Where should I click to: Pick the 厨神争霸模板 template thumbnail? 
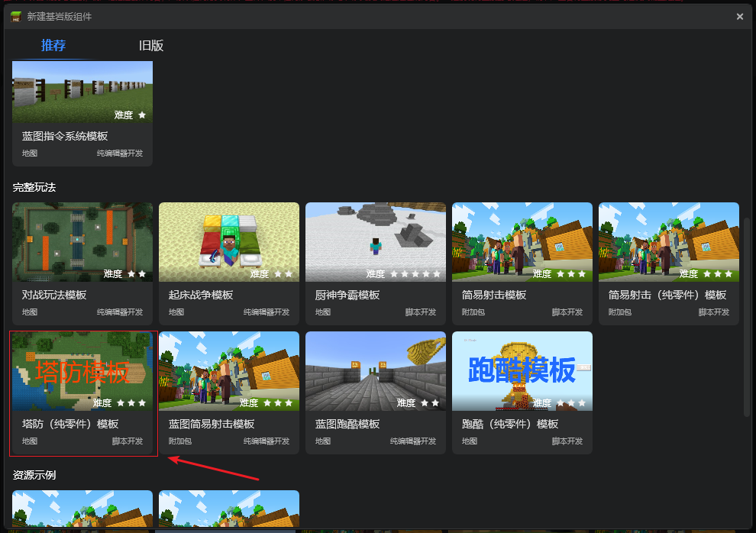click(376, 242)
